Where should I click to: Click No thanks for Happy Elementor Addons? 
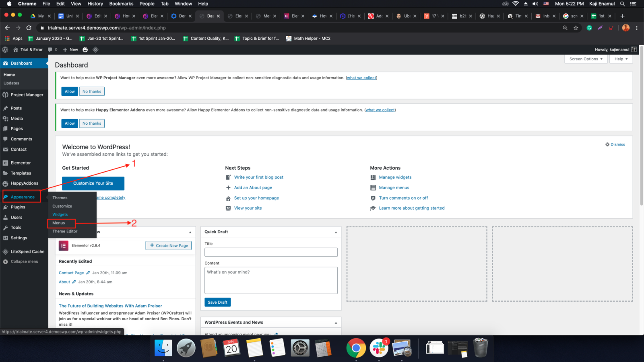click(x=92, y=123)
